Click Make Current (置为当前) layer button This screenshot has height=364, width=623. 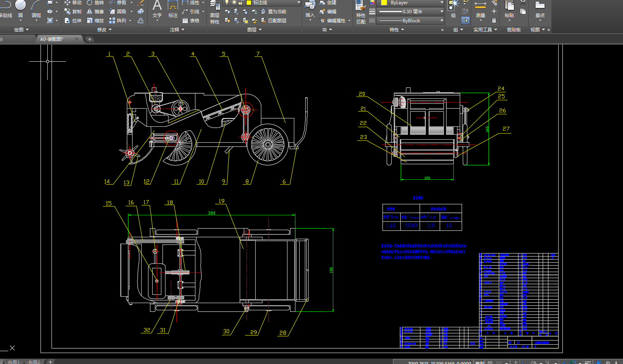[x=273, y=12]
